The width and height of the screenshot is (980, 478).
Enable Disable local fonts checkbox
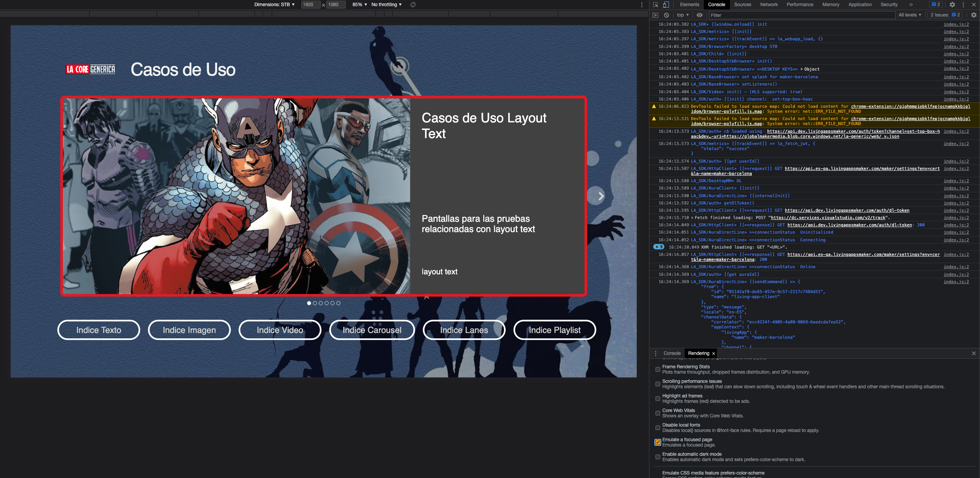coord(658,428)
